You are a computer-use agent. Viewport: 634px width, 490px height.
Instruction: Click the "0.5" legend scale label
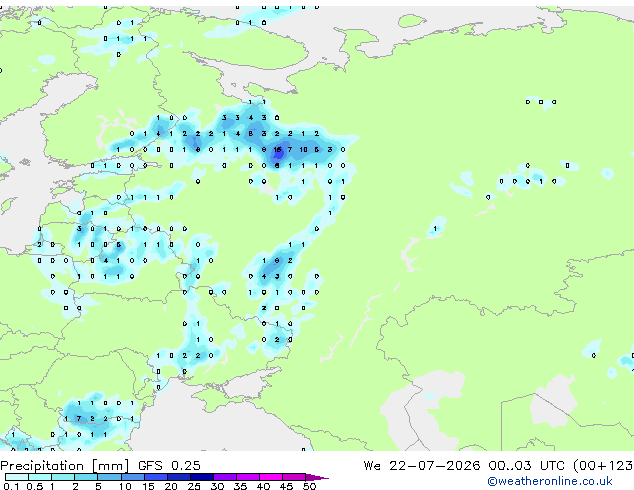(x=35, y=486)
